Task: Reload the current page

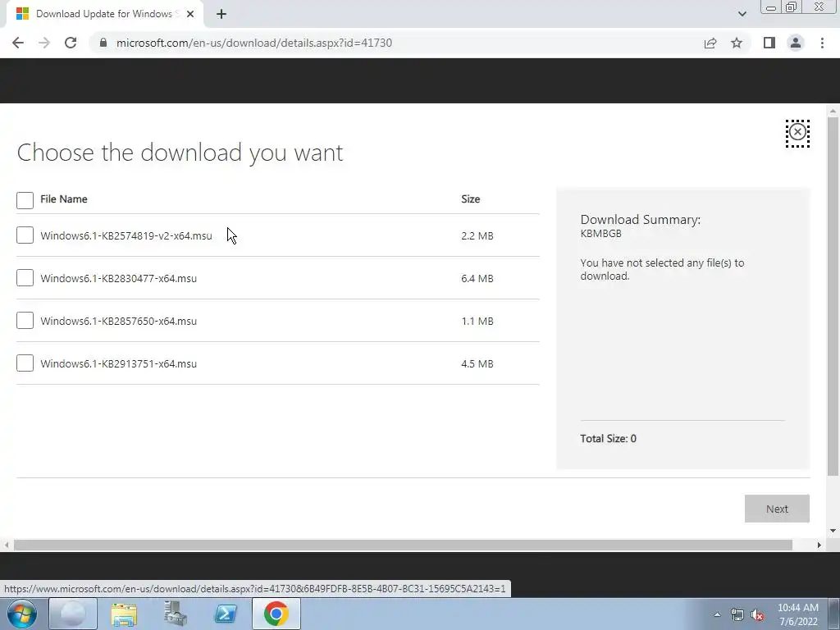Action: (71, 43)
